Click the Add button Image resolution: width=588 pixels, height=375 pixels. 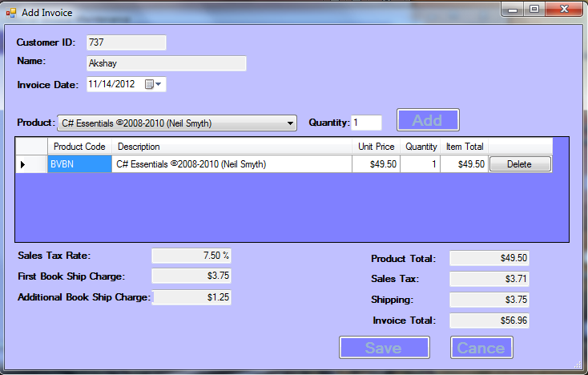tap(428, 120)
